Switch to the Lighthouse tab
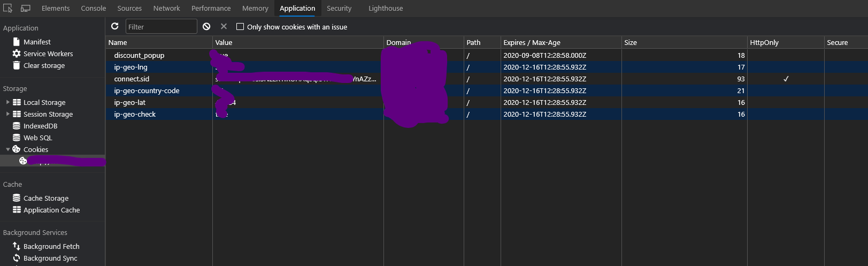Screen dimensions: 868x266 coord(386,8)
